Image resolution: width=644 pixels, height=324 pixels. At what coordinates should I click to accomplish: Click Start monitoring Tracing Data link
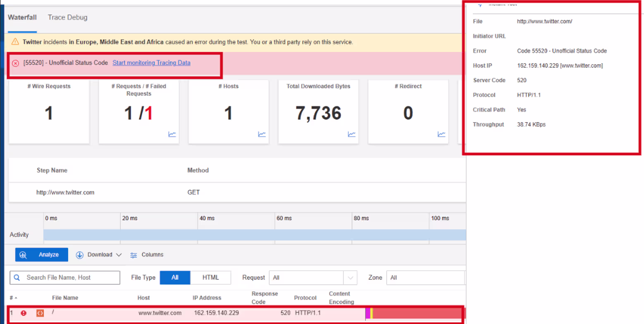pos(151,63)
